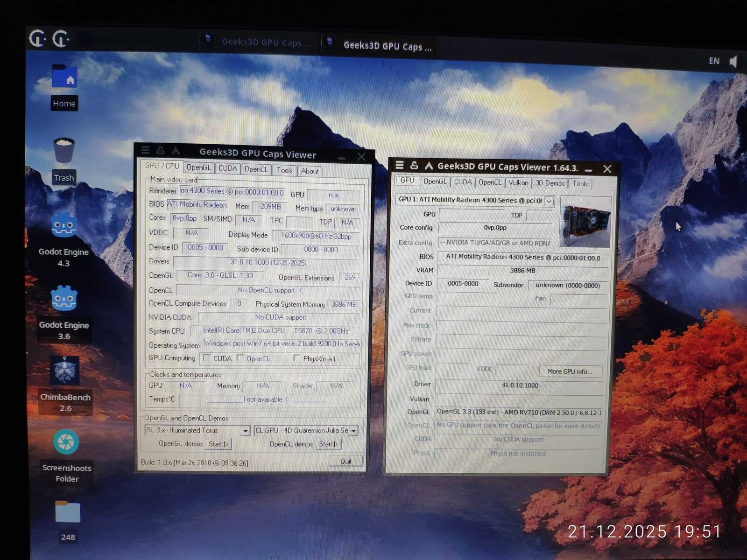
Task: Open the GPU 1: ATI Mobility Radeon selector
Action: point(475,200)
